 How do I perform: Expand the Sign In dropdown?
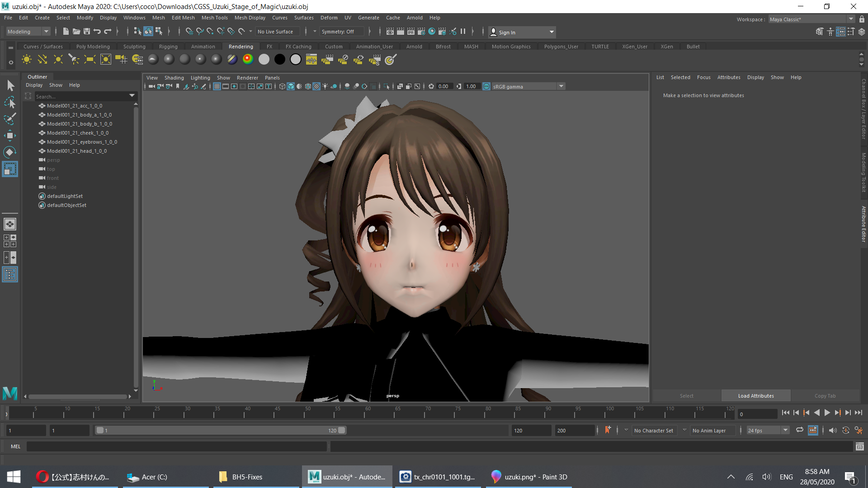(551, 32)
